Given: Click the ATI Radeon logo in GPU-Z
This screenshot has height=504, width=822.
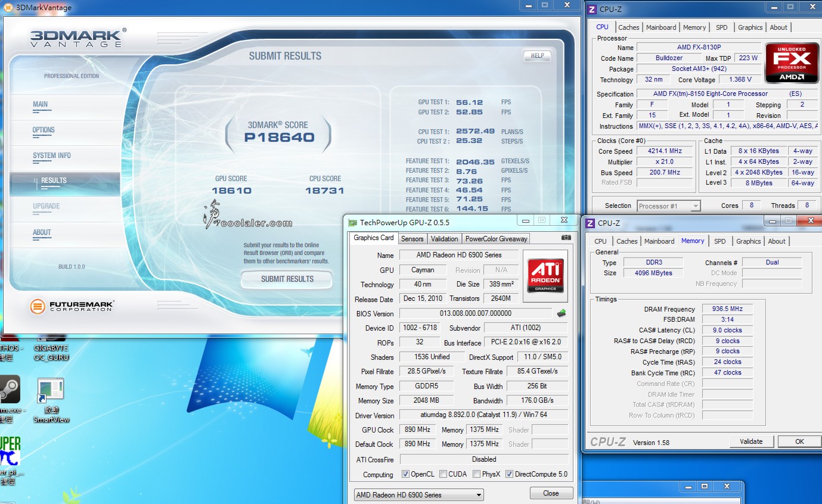Looking at the screenshot, I should (545, 276).
